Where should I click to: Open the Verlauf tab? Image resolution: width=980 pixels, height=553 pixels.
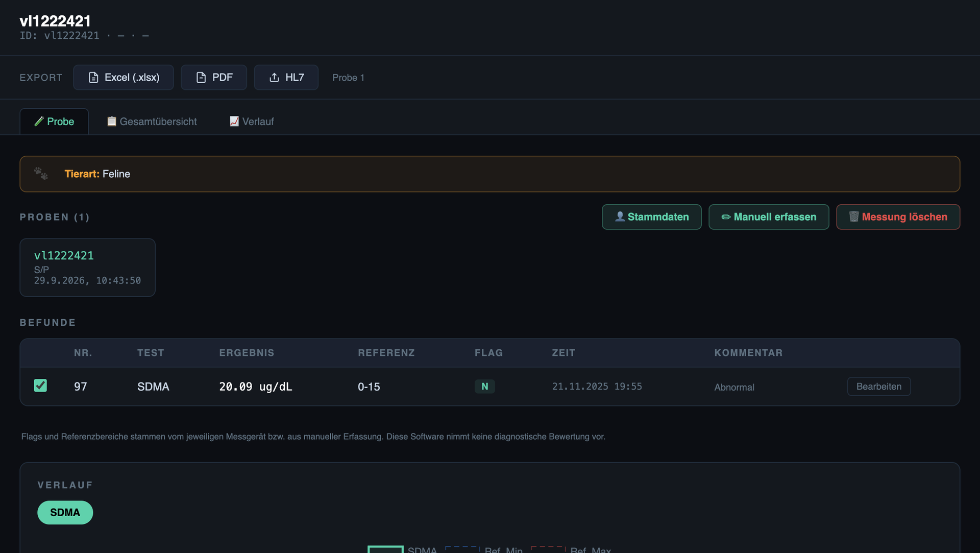[x=252, y=122]
